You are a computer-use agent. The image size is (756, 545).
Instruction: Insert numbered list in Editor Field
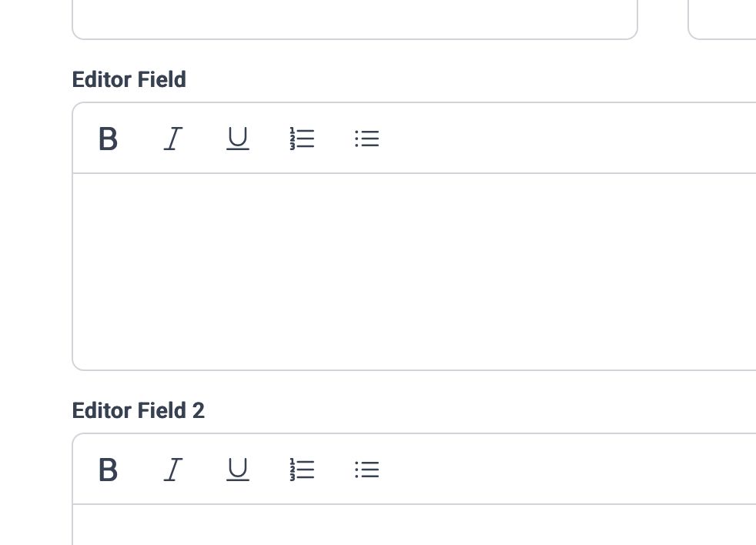pyautogui.click(x=303, y=139)
